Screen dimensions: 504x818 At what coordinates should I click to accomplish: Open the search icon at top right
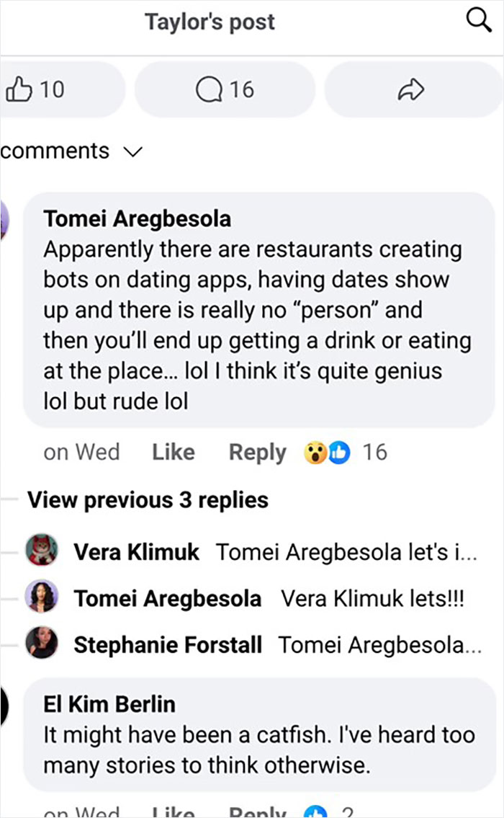click(478, 21)
